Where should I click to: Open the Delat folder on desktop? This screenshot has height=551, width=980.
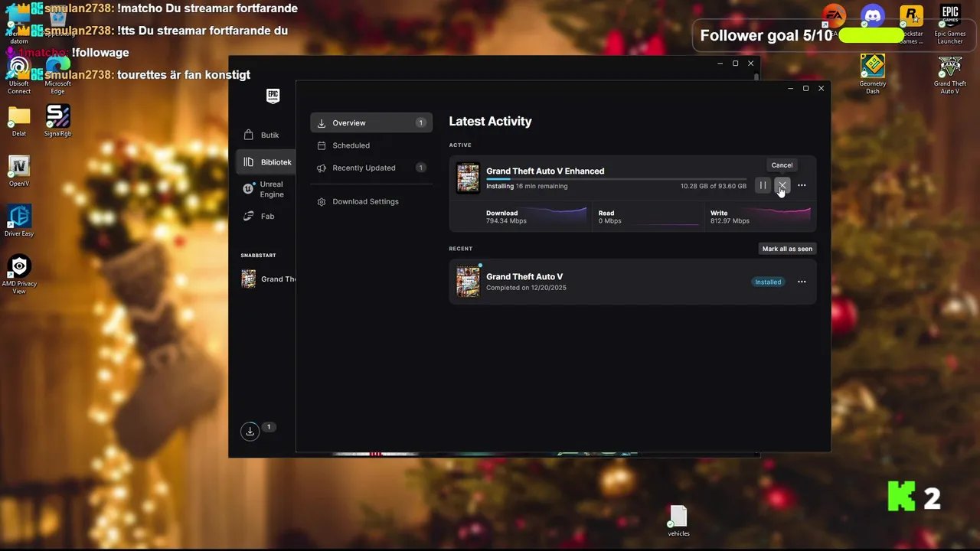(19, 121)
